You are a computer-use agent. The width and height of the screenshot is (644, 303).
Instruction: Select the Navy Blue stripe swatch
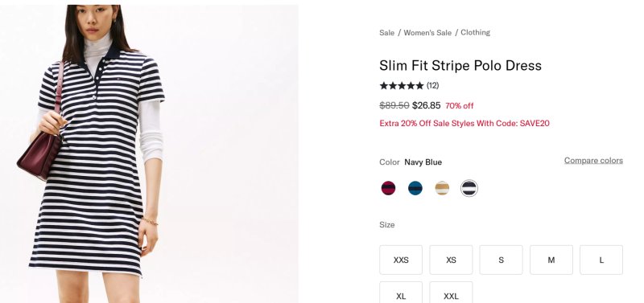tap(469, 188)
